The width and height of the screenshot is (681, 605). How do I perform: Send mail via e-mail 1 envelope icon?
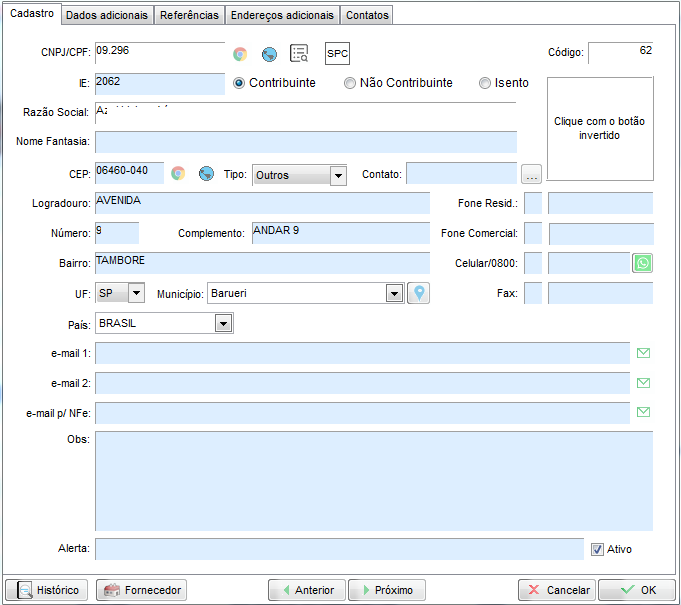[643, 353]
